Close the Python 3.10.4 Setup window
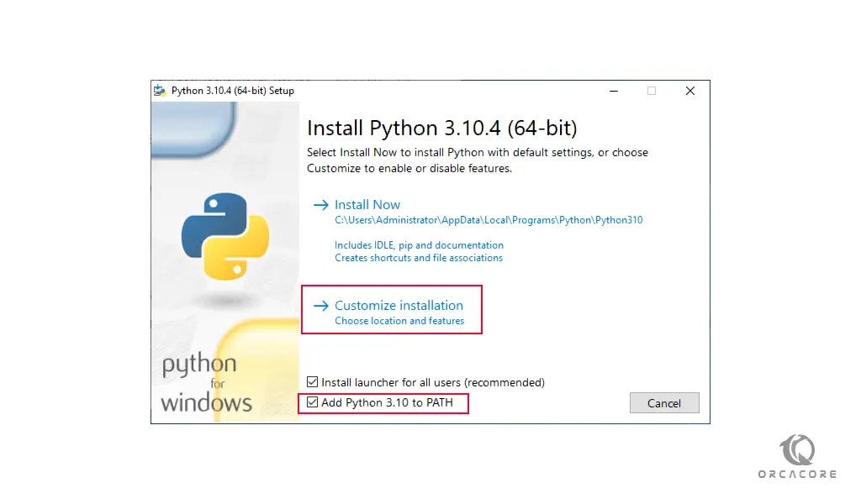Image resolution: width=861 pixels, height=504 pixels. click(x=690, y=91)
